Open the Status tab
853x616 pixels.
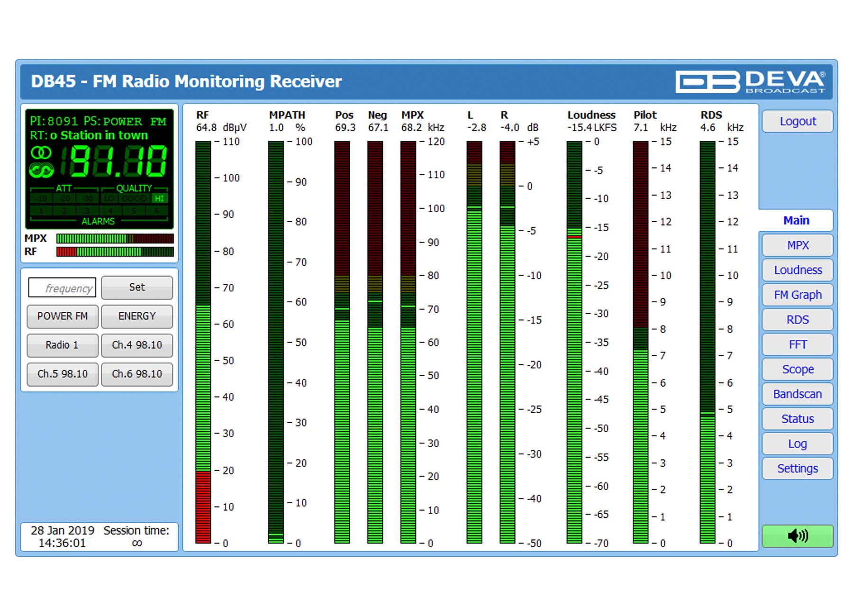pos(798,419)
